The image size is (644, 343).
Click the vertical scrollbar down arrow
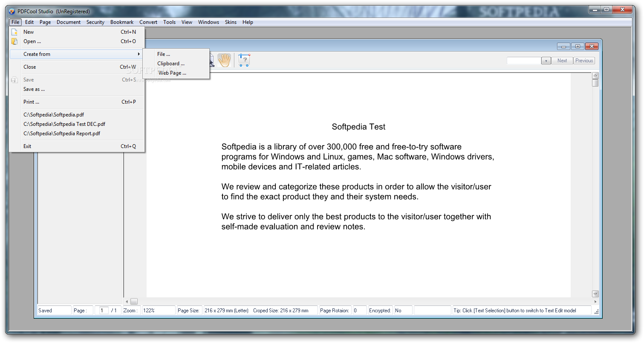(595, 294)
